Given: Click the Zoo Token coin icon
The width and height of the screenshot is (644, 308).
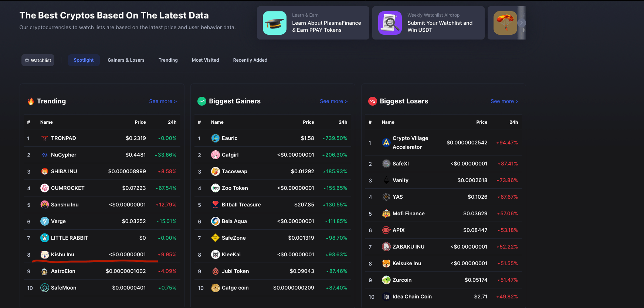Looking at the screenshot, I should pyautogui.click(x=216, y=188).
